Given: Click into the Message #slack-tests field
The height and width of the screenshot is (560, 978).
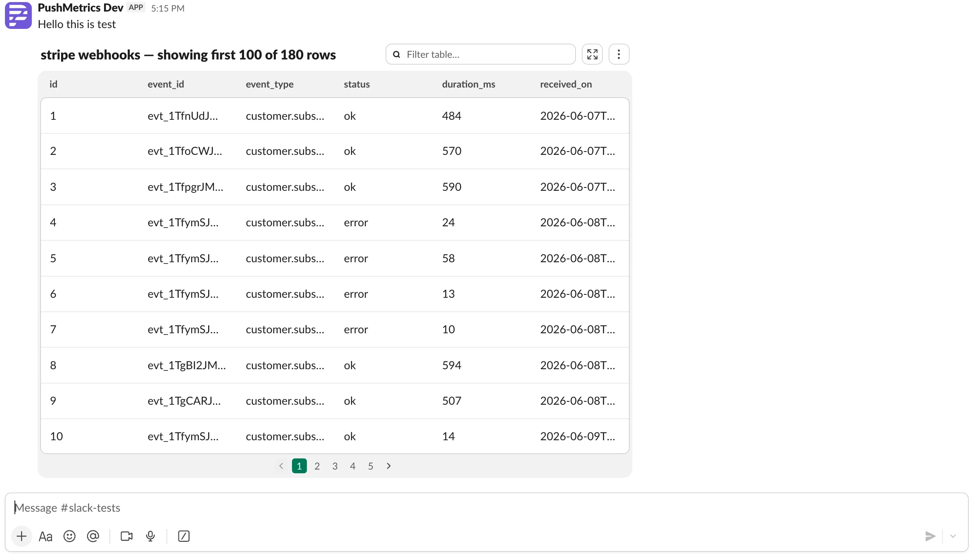Looking at the screenshot, I should [487, 508].
